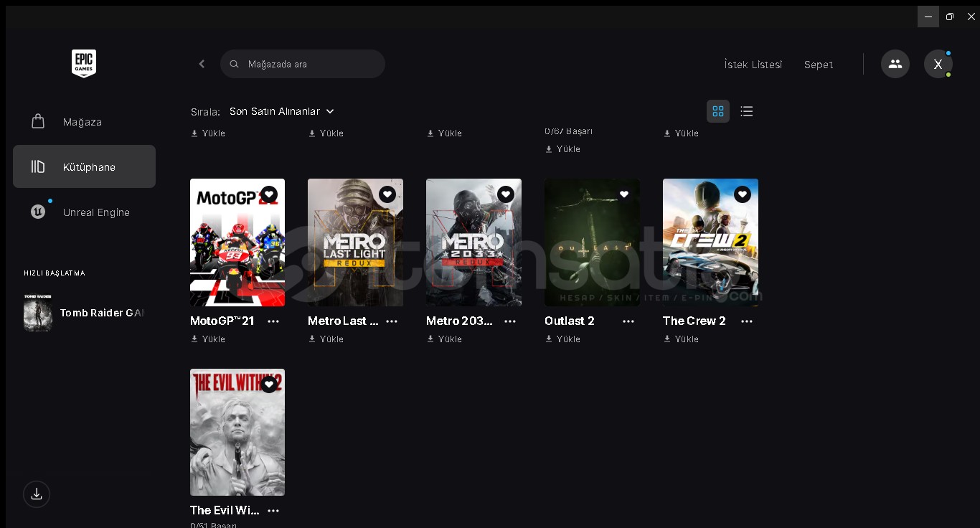Click Yükle under Metro Last Light
The image size is (980, 528).
[326, 339]
